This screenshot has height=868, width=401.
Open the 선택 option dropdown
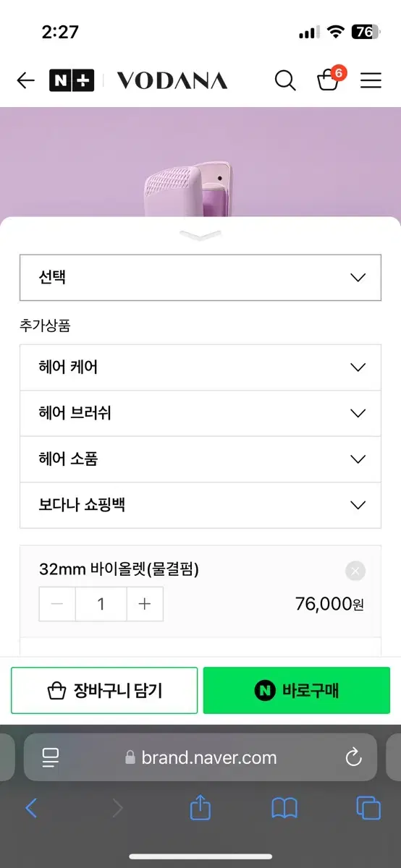click(x=200, y=277)
